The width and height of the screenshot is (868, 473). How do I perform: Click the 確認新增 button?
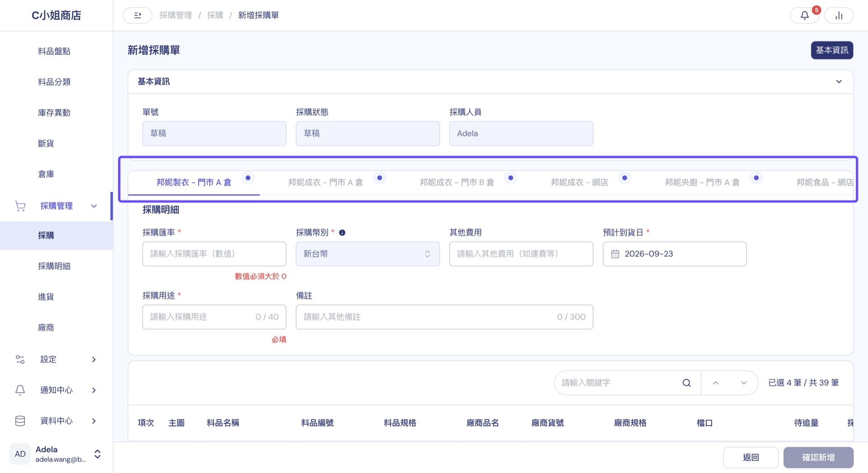click(x=818, y=458)
